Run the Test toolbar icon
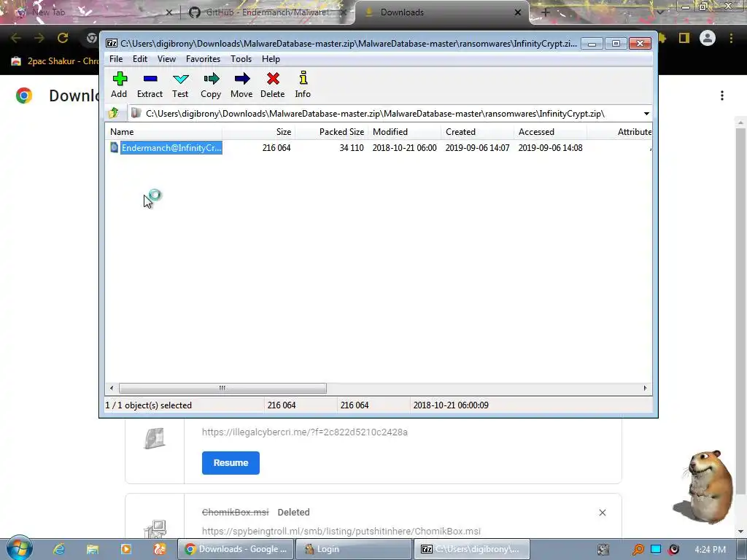Image resolution: width=747 pixels, height=560 pixels. [x=180, y=85]
